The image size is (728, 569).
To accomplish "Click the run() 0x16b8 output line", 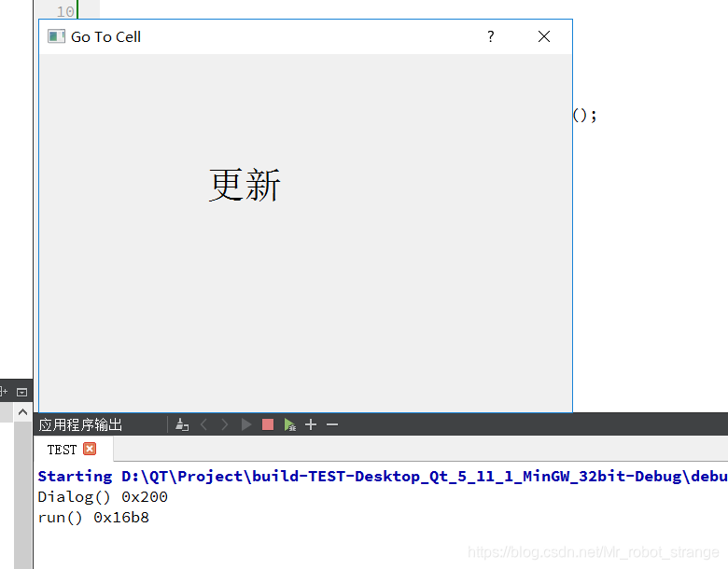I will pyautogui.click(x=93, y=518).
